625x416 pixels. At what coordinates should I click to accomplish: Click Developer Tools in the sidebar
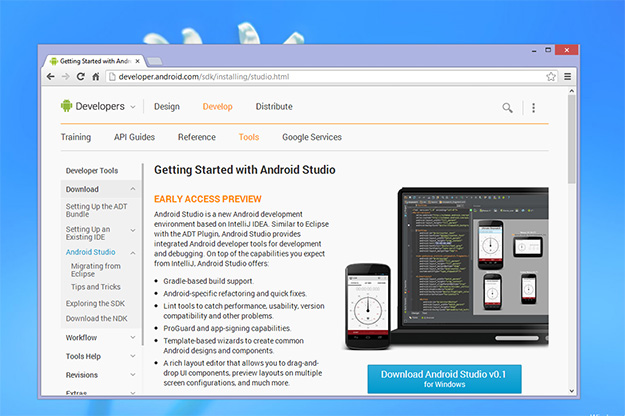point(92,171)
